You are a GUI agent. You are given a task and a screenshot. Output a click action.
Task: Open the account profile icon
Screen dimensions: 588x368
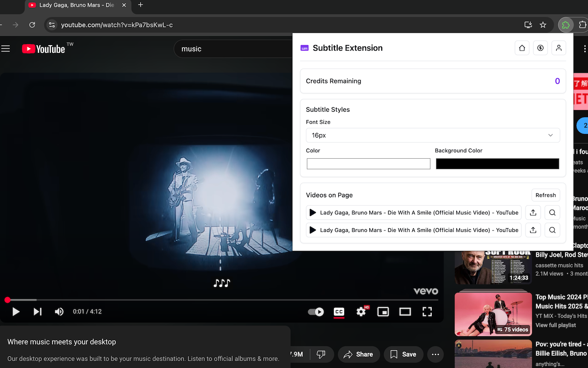(x=559, y=48)
